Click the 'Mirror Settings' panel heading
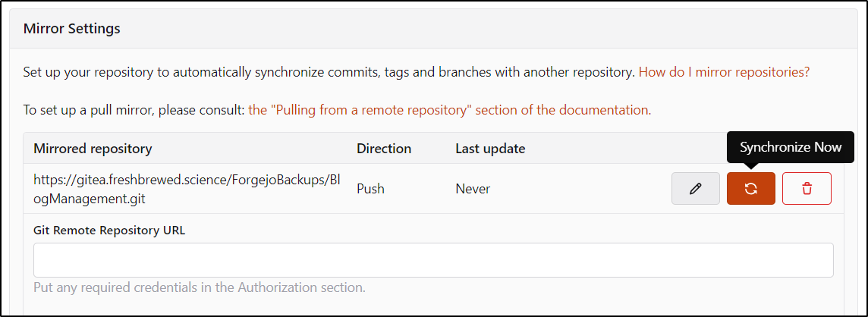Image resolution: width=868 pixels, height=317 pixels. (x=72, y=28)
